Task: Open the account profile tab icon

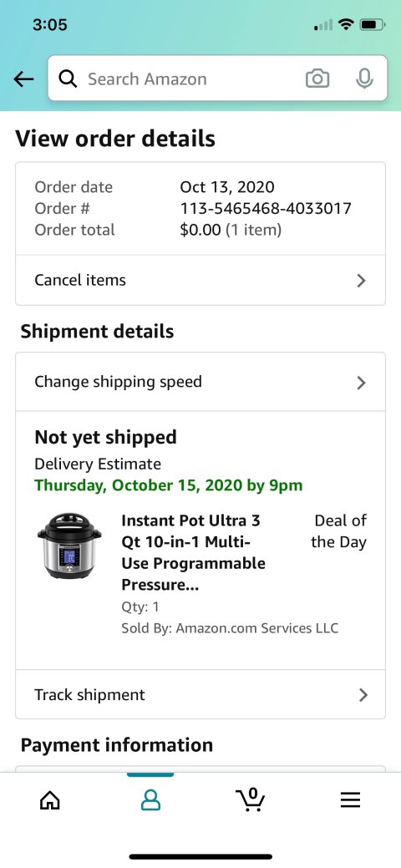Action: tap(150, 799)
